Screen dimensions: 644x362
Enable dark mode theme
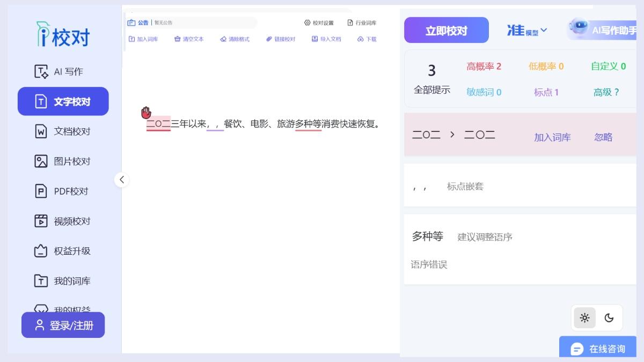(609, 318)
